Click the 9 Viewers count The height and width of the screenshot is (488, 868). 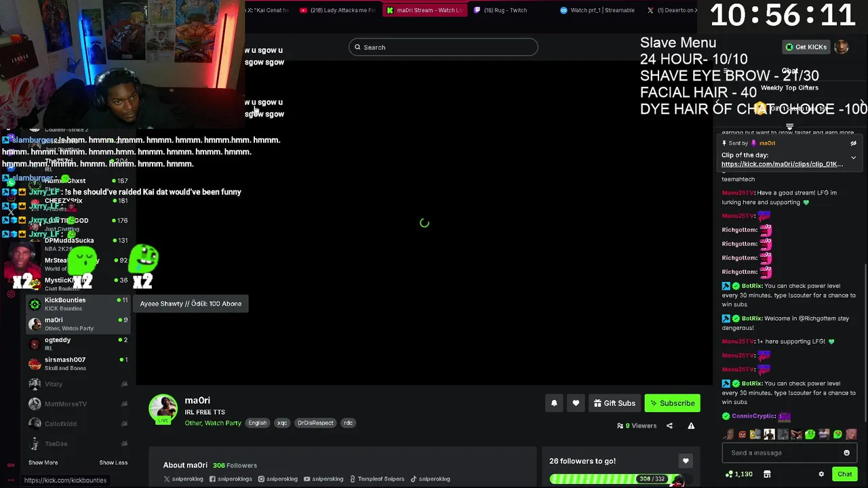click(637, 426)
